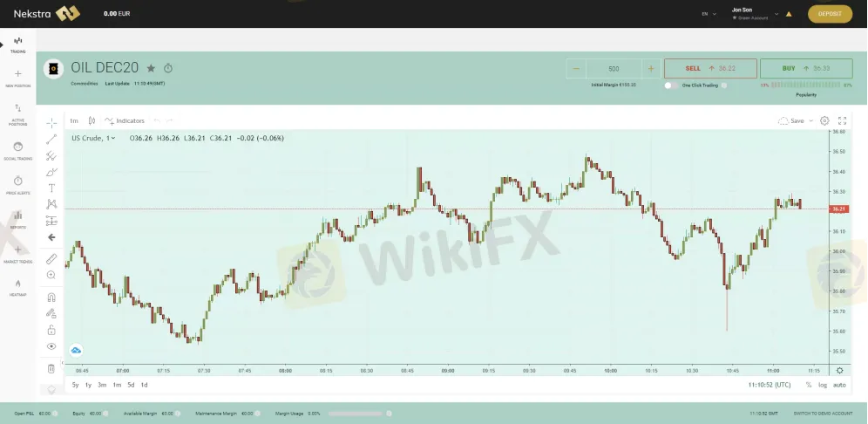Open Price Alerts from the sidebar
The image size is (868, 424).
pyautogui.click(x=18, y=182)
